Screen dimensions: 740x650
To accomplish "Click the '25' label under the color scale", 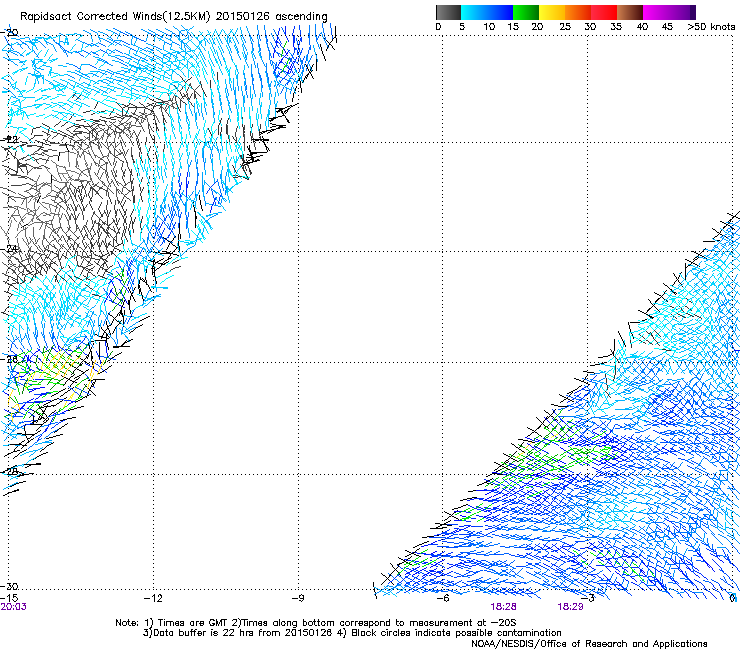I will click(x=565, y=27).
